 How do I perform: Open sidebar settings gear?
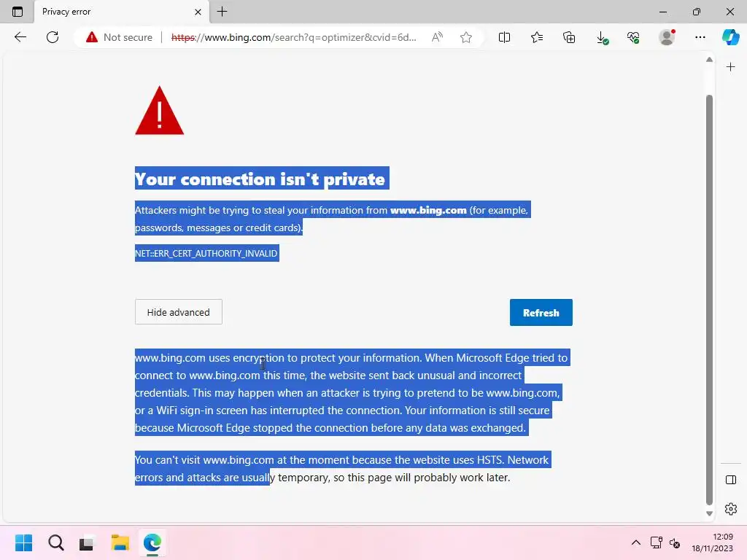pyautogui.click(x=730, y=509)
